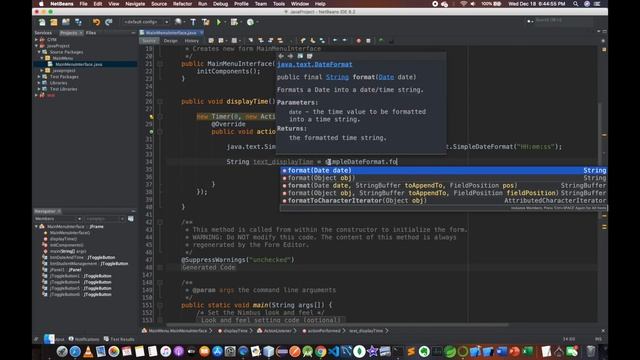Click the Profile Project toolbar icon

tap(250, 22)
